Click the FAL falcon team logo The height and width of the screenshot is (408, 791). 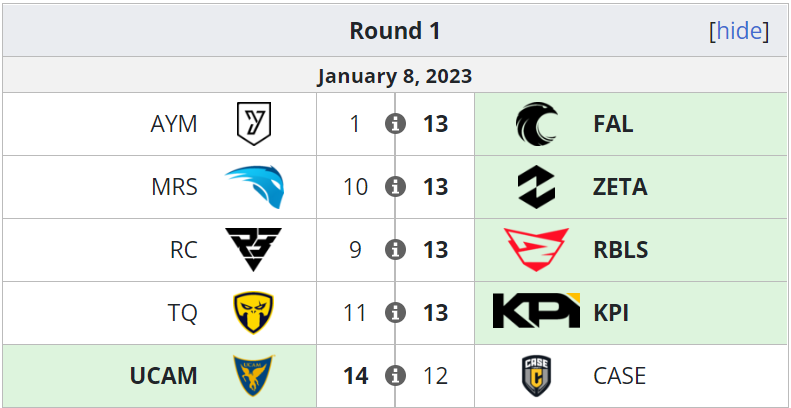tap(536, 124)
